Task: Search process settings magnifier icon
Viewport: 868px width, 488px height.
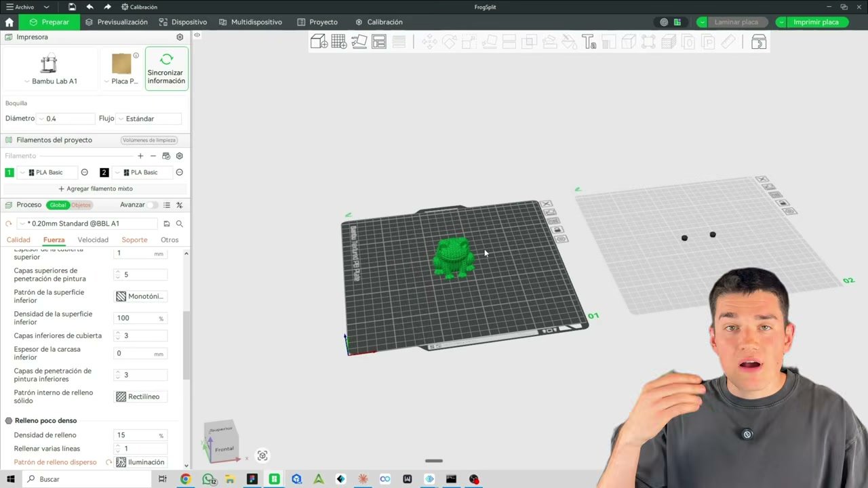Action: 180,224
